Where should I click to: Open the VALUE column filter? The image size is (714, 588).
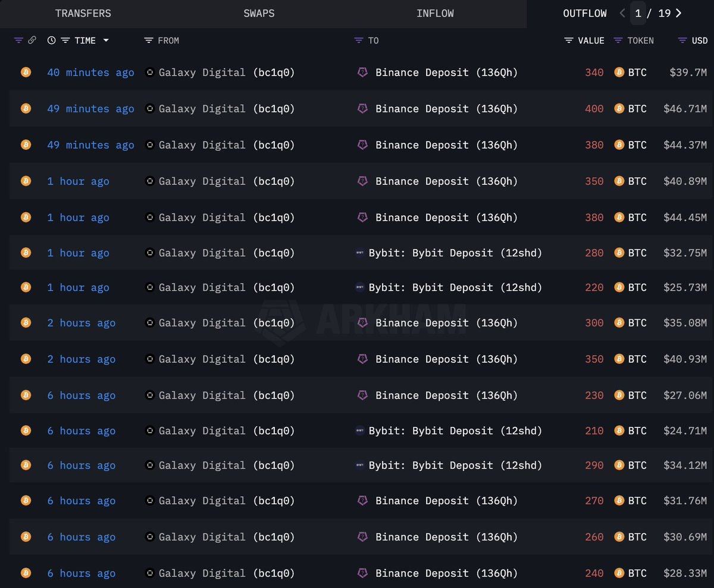[x=569, y=40]
